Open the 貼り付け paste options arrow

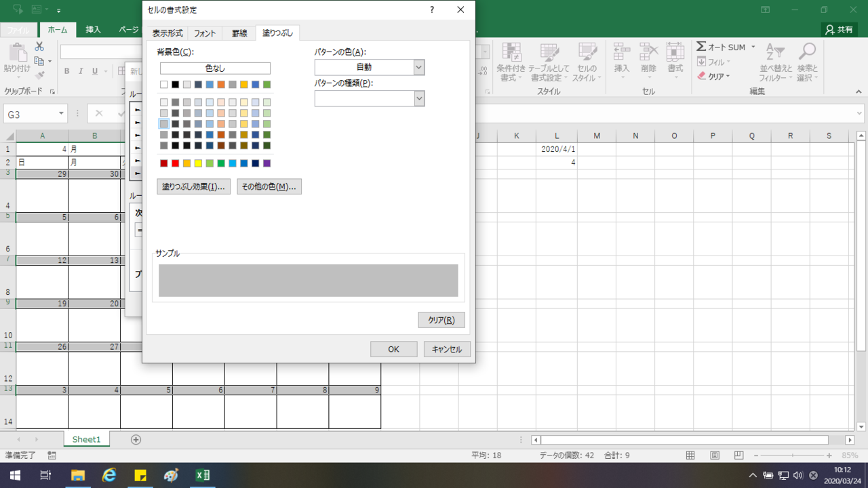[x=17, y=78]
